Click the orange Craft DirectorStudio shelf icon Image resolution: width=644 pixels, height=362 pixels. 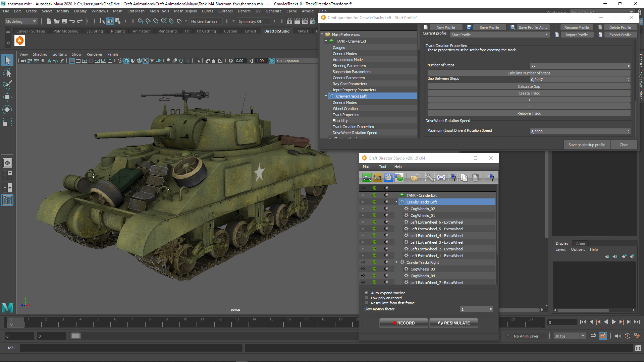pyautogui.click(x=20, y=41)
